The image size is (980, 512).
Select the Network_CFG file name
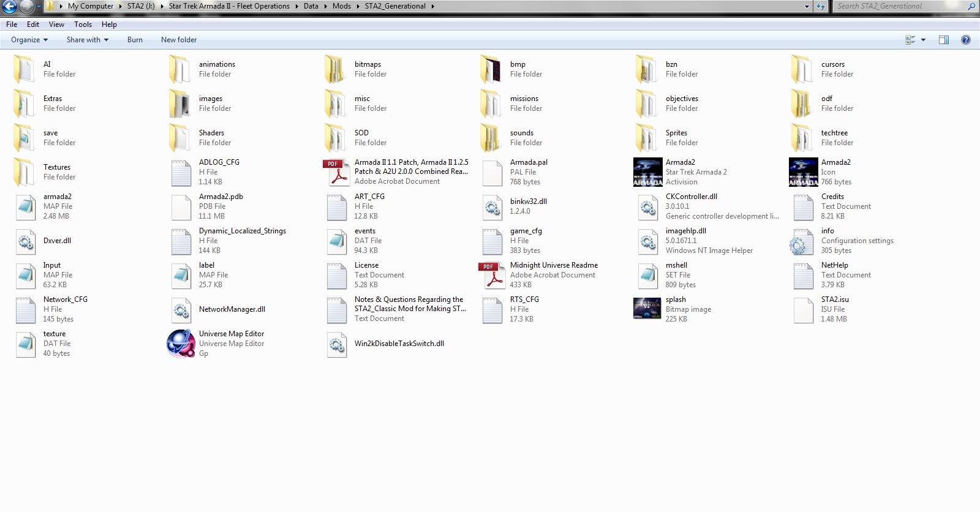click(66, 299)
